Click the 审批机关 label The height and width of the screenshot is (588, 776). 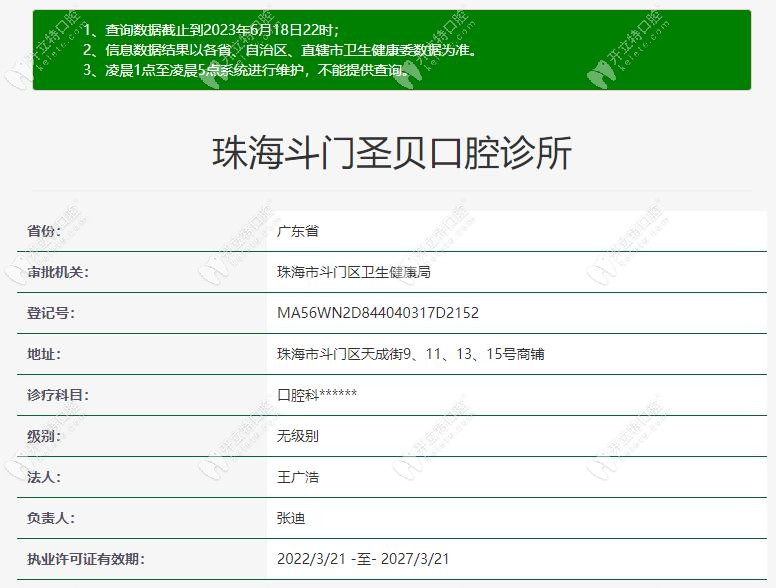tap(58, 272)
